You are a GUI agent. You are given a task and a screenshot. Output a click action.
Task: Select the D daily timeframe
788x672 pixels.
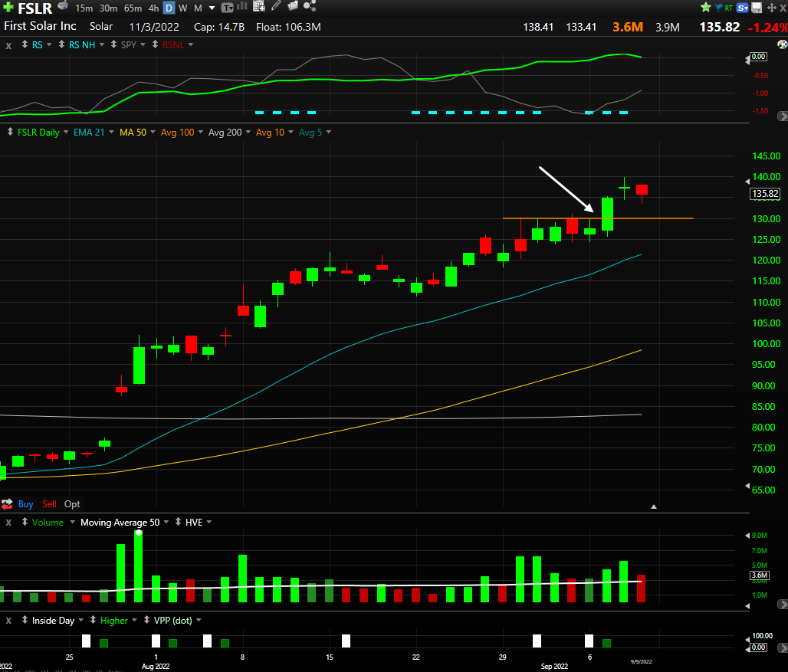pos(169,8)
